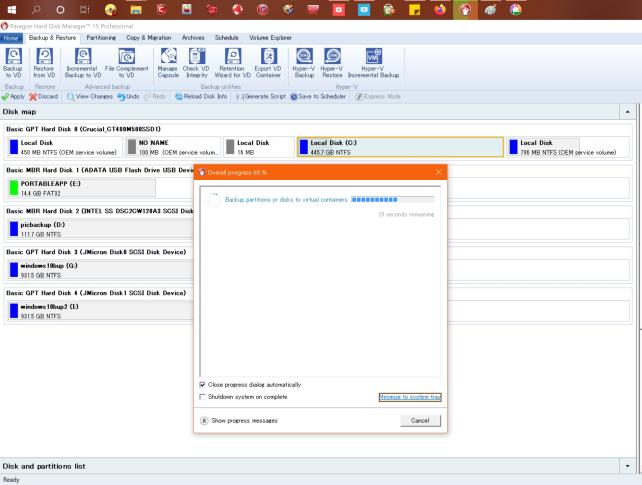Close the Overall progress dialog
The width and height of the screenshot is (642, 485).
click(439, 172)
